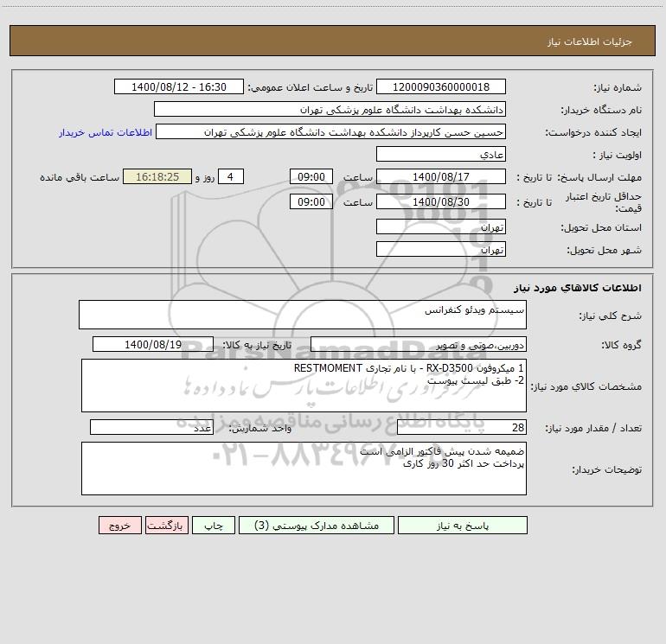
Task: Click the unit of measure field 'عدد'
Action: (151, 427)
